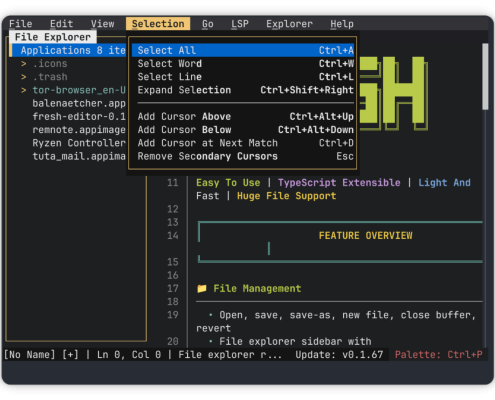Choose Select Line menu entry

click(x=243, y=77)
